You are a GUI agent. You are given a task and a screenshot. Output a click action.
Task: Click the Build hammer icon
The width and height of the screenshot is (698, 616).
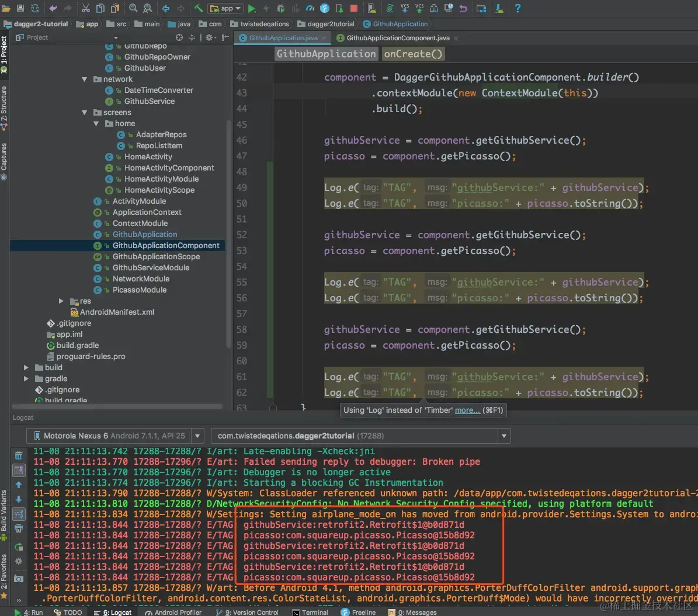tap(199, 8)
